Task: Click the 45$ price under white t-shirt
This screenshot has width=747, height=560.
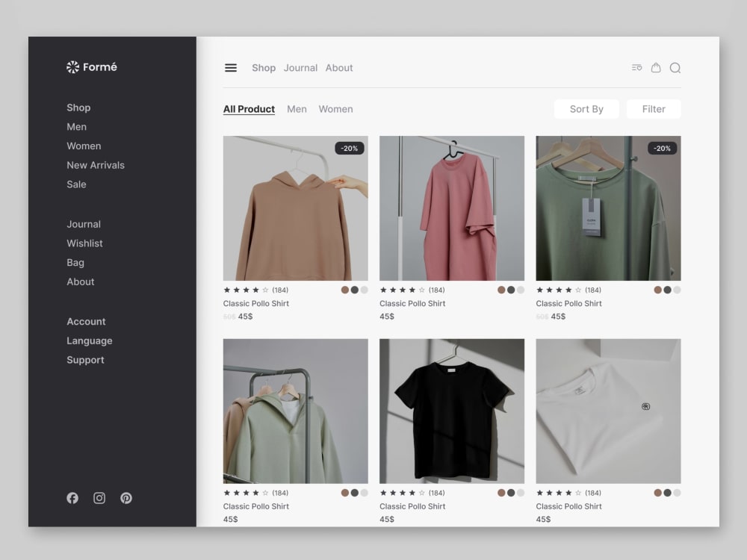Action: [x=543, y=520]
